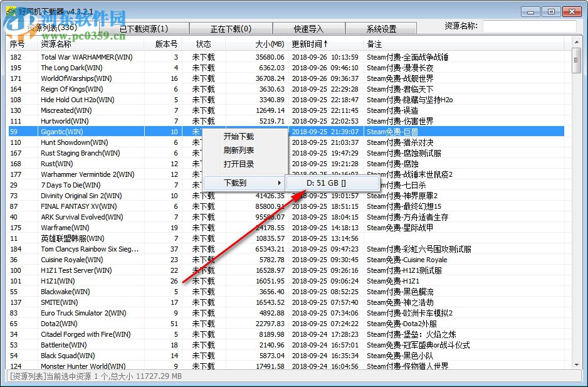Sort by the 版本号 column header

pyautogui.click(x=163, y=44)
